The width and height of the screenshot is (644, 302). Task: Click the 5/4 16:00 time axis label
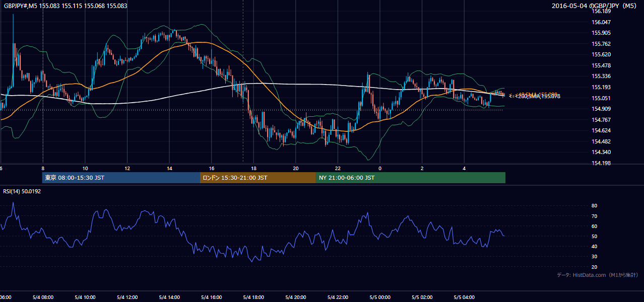click(211, 297)
